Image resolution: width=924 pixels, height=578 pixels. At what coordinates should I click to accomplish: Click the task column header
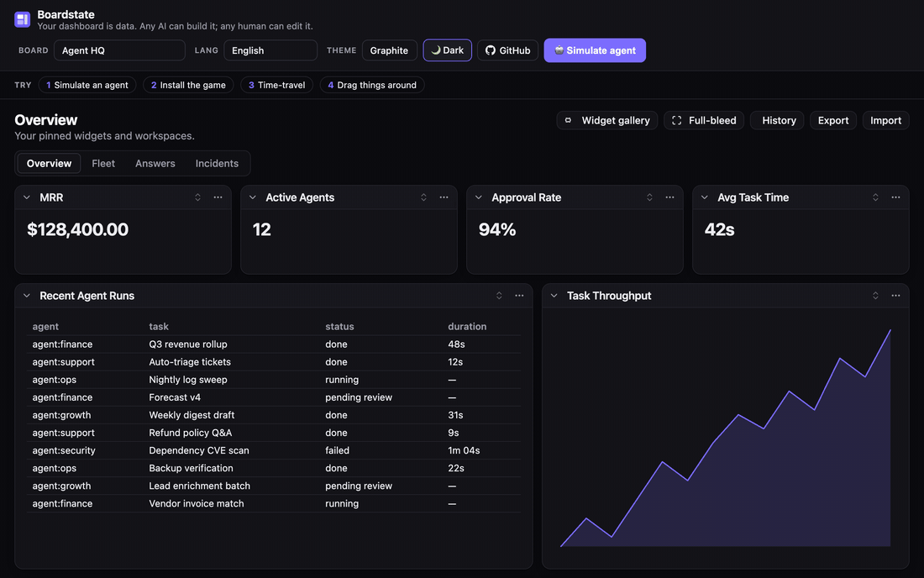tap(159, 327)
